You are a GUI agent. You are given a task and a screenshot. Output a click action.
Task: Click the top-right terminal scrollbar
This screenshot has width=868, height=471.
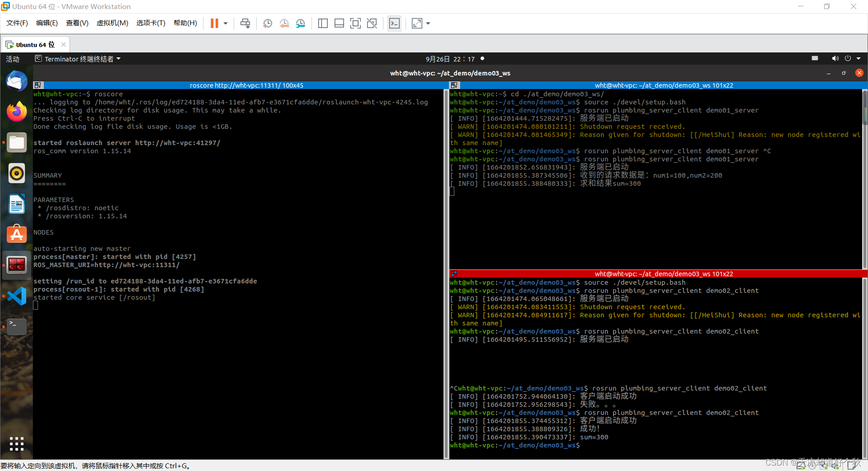865,179
